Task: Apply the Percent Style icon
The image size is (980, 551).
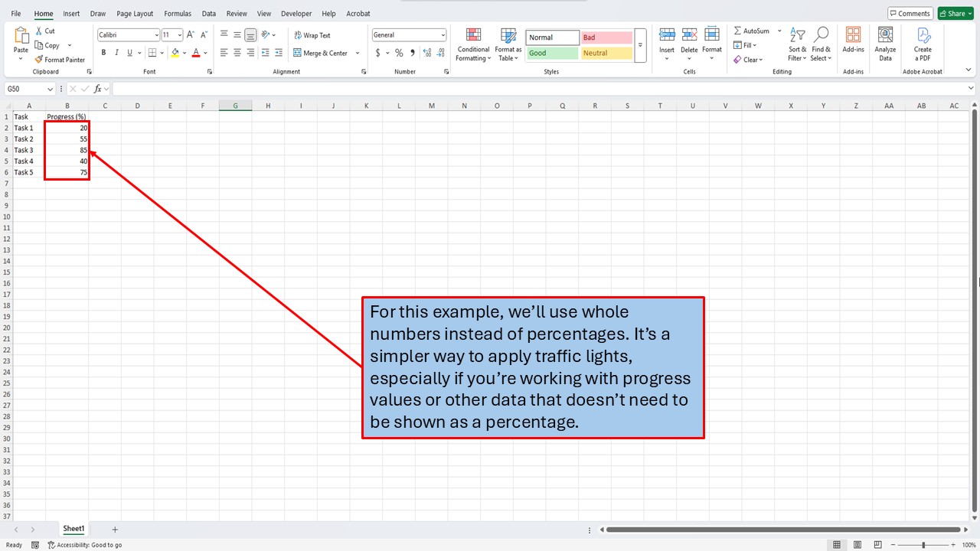Action: 398,53
